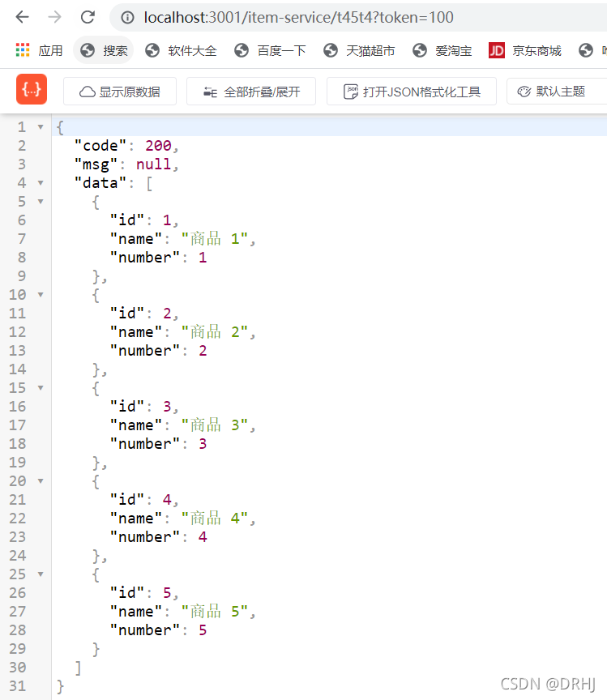This screenshot has width=607, height=700.
Task: Click the number value 2 on line 13
Action: click(203, 351)
